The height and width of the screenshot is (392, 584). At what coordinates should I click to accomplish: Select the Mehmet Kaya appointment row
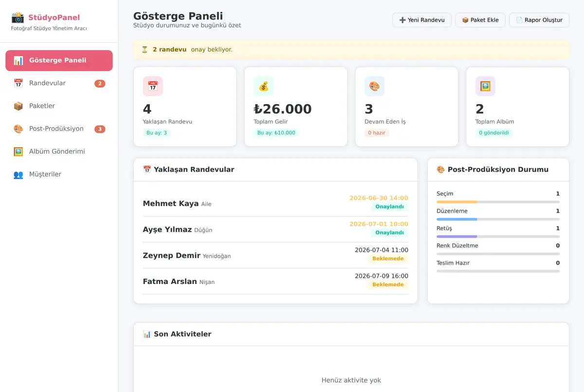(x=275, y=203)
